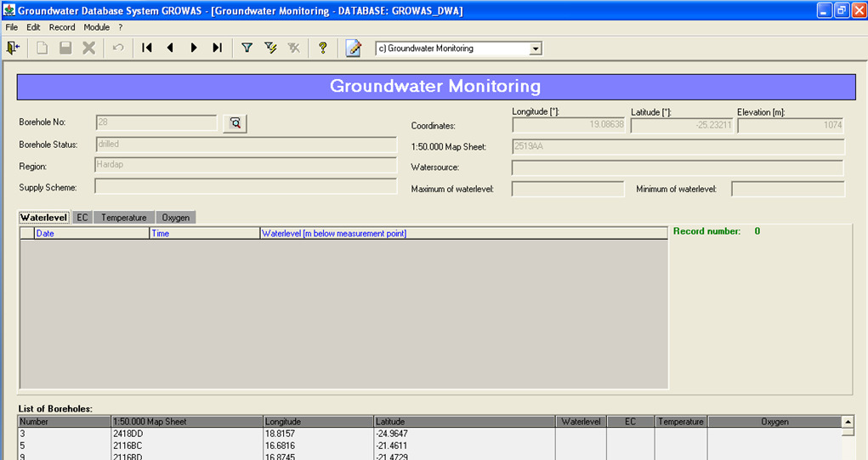Image resolution: width=868 pixels, height=460 pixels.
Task: Advance to the next record
Action: pyautogui.click(x=194, y=48)
